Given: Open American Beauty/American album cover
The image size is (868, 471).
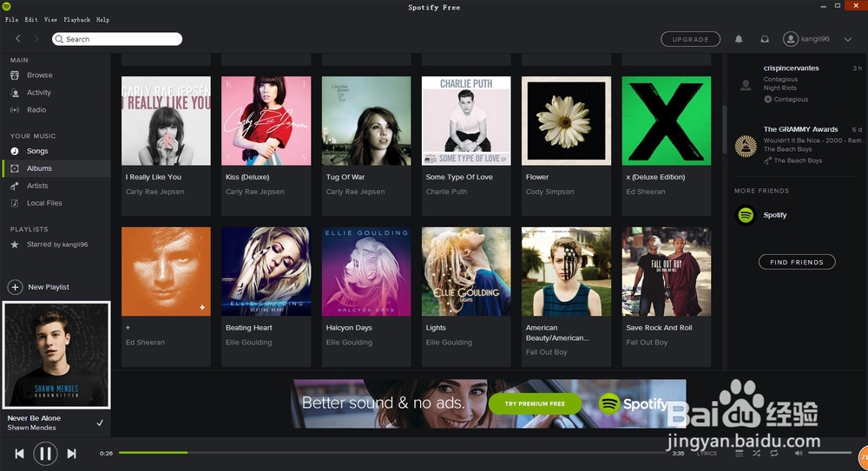Looking at the screenshot, I should coord(566,271).
